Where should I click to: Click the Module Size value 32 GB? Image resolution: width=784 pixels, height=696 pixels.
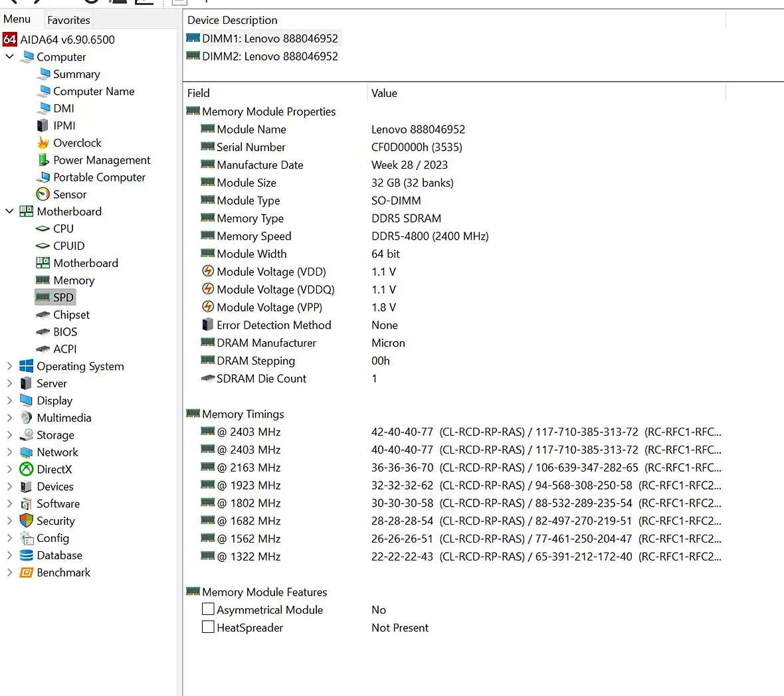tap(413, 183)
